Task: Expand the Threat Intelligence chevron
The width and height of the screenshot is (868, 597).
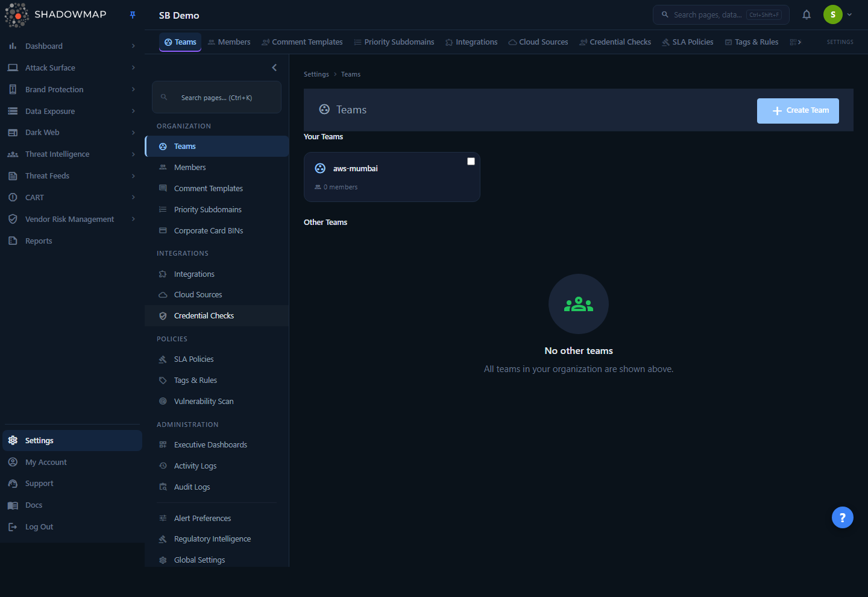Action: [x=133, y=154]
